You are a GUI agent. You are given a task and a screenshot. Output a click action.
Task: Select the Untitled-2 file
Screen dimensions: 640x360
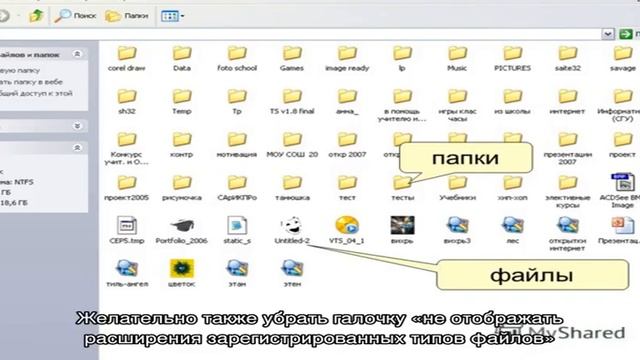[292, 230]
